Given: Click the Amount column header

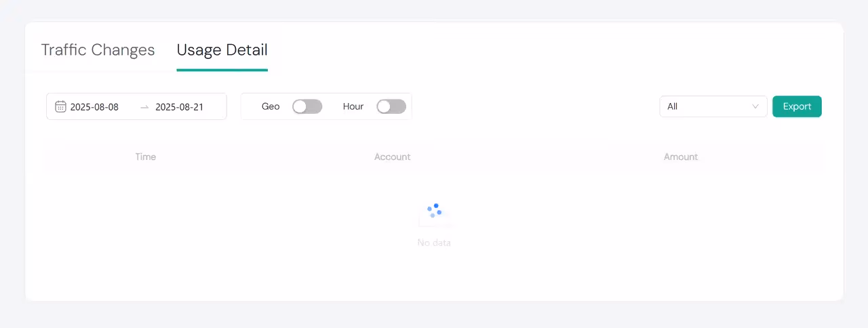Looking at the screenshot, I should click(x=680, y=157).
